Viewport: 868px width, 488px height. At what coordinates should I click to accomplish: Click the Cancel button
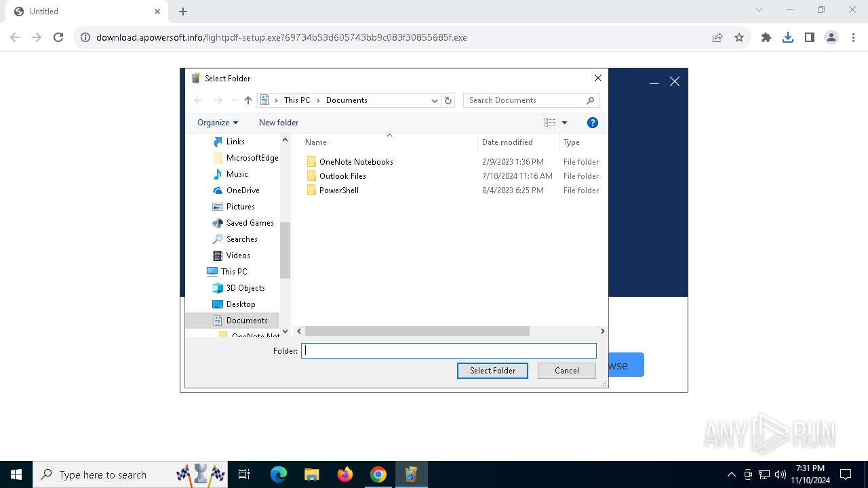pyautogui.click(x=567, y=371)
